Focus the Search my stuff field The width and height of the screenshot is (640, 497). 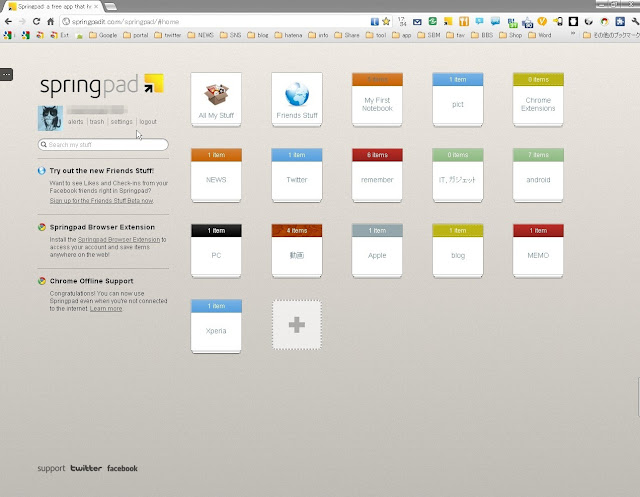point(103,144)
